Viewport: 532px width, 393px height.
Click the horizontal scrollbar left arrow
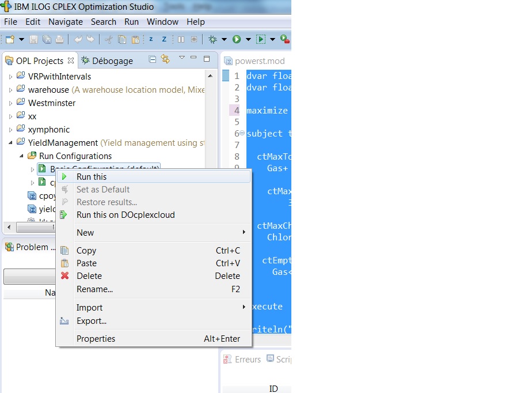coord(9,227)
